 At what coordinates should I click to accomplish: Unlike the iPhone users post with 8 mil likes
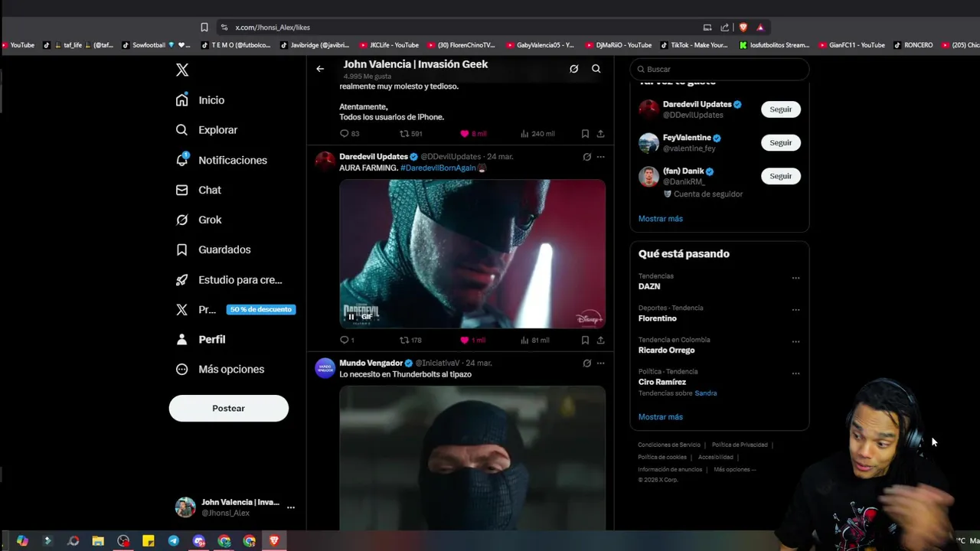(x=472, y=133)
